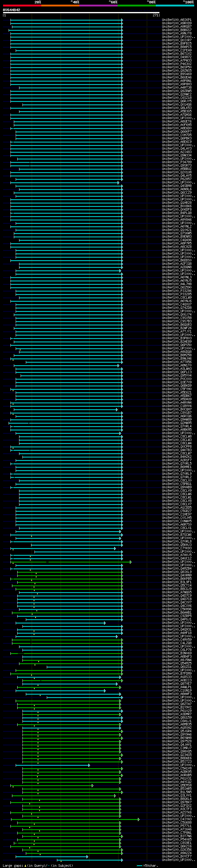Image resolution: width=197 pixels, height=868 pixels.
Task: Select the UniRef100_A2R1F7 label
Action: [x=177, y=460]
